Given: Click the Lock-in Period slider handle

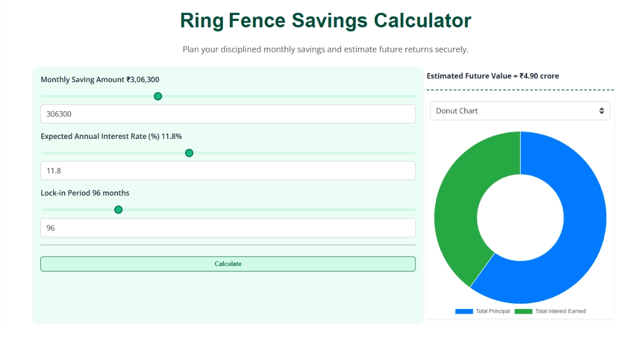Looking at the screenshot, I should coord(118,210).
